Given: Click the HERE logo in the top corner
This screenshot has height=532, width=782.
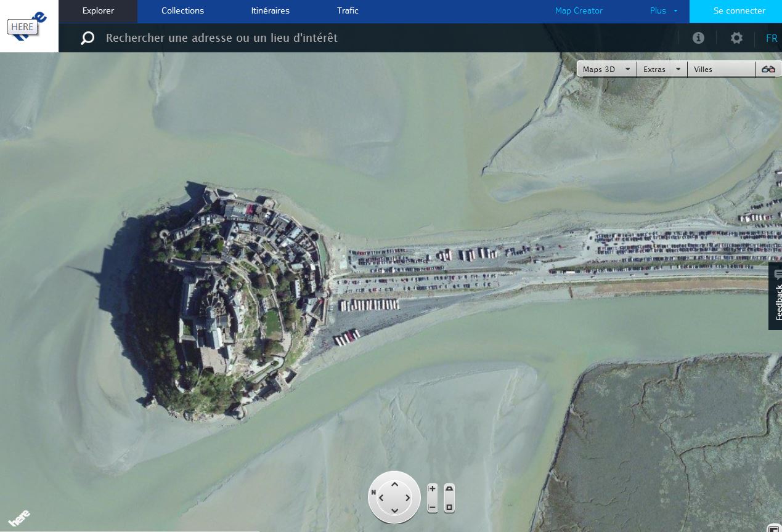Looking at the screenshot, I should click(x=29, y=26).
